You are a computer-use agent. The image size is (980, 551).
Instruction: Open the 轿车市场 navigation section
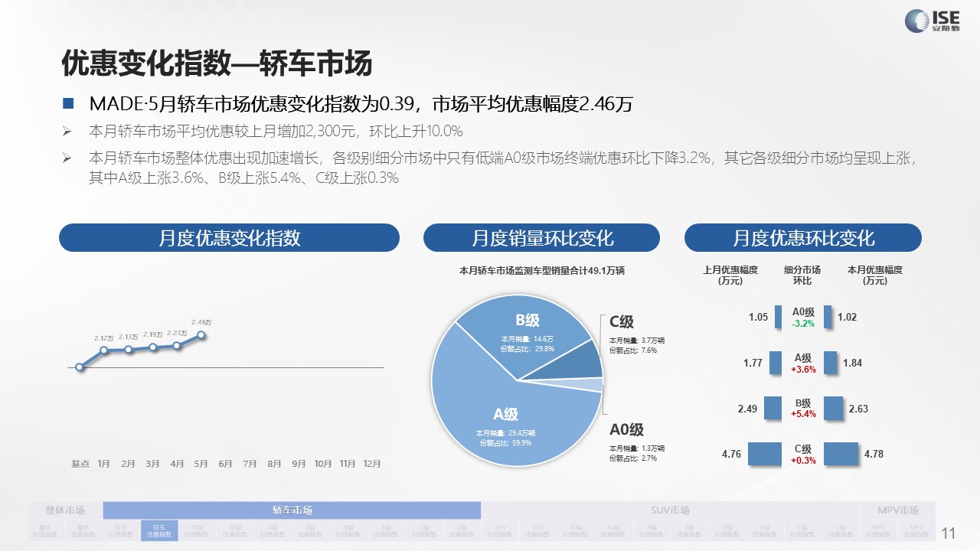(x=292, y=510)
